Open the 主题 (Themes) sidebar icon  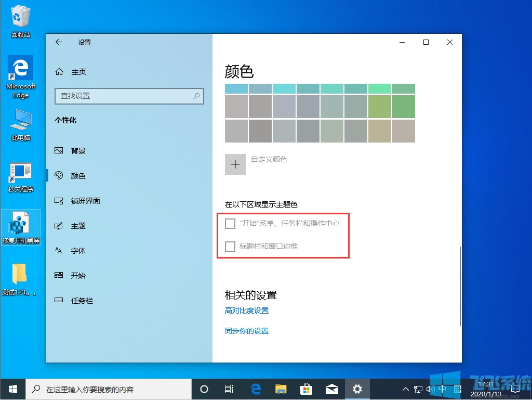coord(59,225)
